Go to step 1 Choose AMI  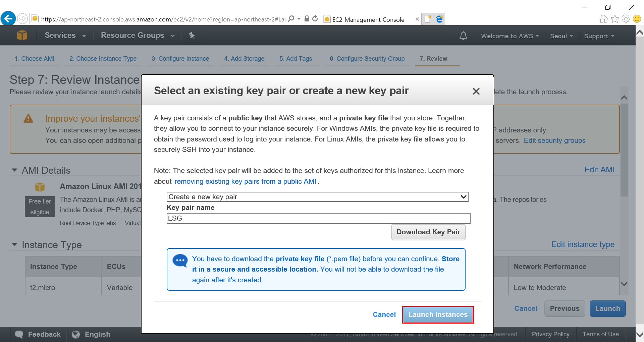click(x=35, y=59)
